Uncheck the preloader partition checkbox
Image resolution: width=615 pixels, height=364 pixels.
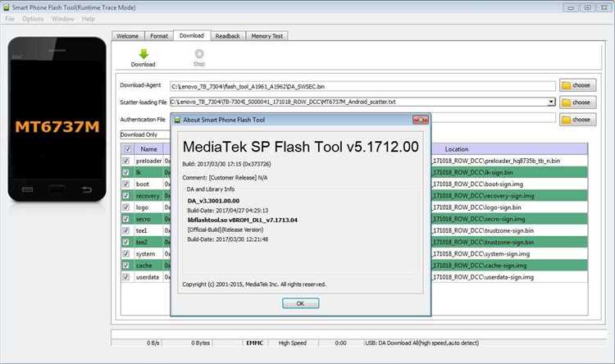click(126, 162)
